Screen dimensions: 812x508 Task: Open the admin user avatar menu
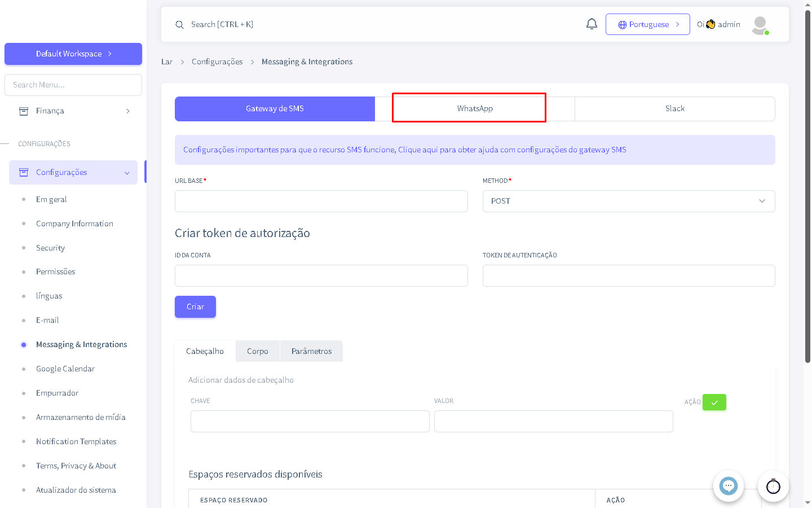pyautogui.click(x=760, y=25)
